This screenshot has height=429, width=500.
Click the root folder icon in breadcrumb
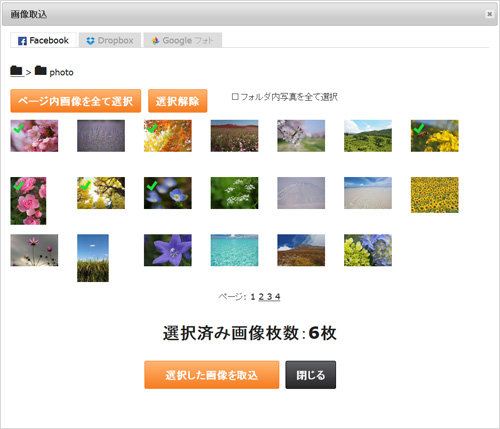pyautogui.click(x=16, y=71)
